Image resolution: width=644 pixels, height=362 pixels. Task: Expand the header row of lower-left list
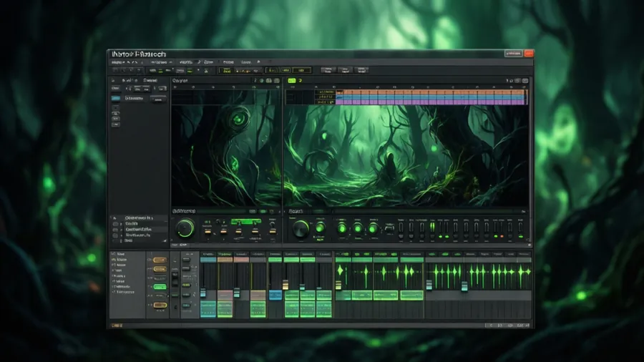(x=139, y=217)
